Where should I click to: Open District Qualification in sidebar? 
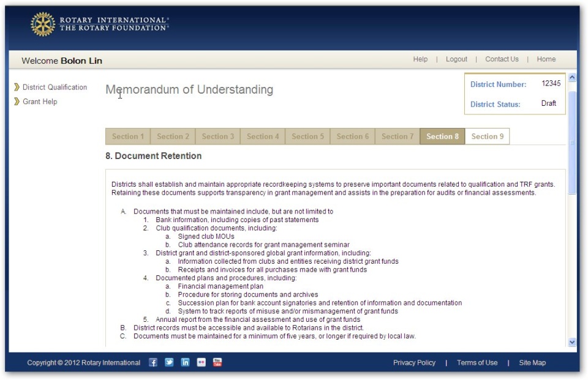55,88
